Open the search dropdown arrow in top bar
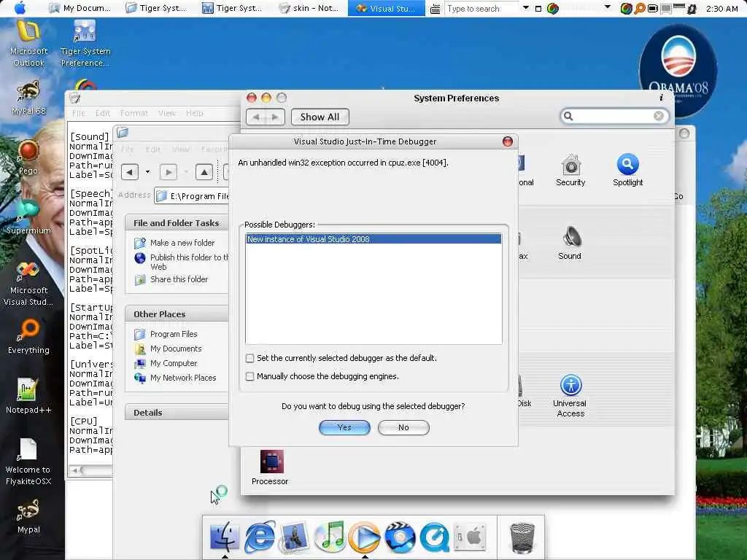This screenshot has width=747, height=560. click(526, 7)
